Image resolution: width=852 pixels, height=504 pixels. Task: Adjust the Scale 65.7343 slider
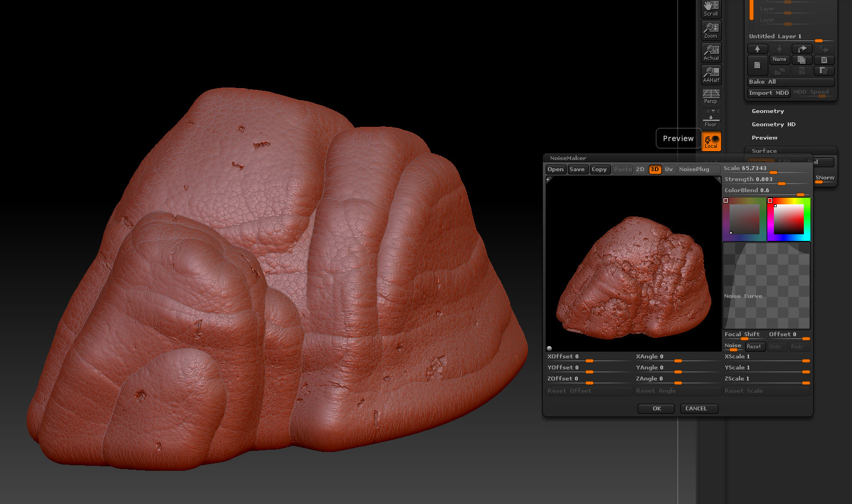pos(766,169)
